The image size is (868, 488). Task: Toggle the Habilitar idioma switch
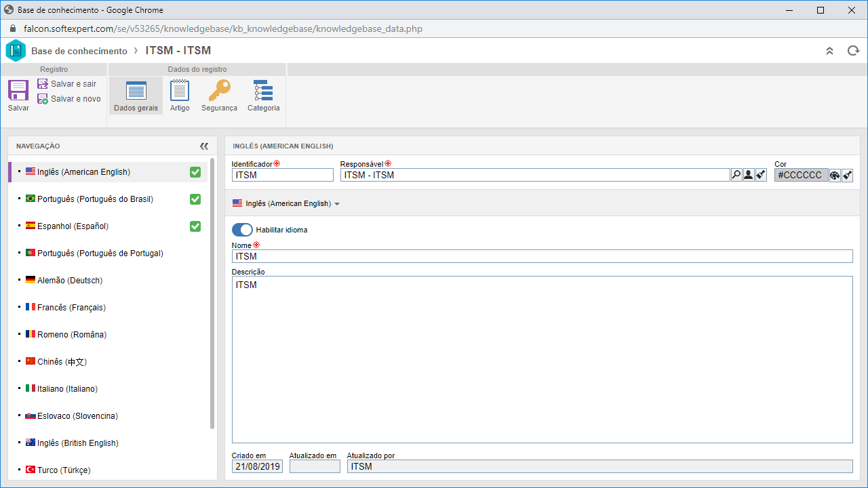242,230
